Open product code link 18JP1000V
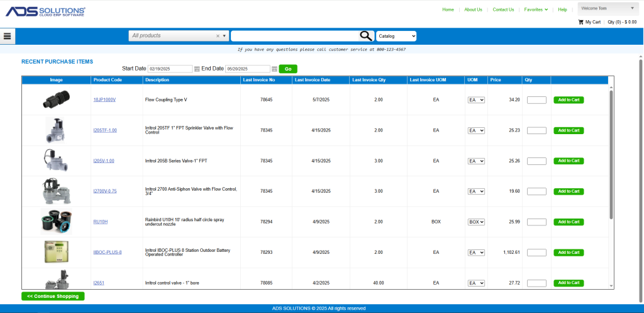This screenshot has width=644, height=313. (x=104, y=100)
